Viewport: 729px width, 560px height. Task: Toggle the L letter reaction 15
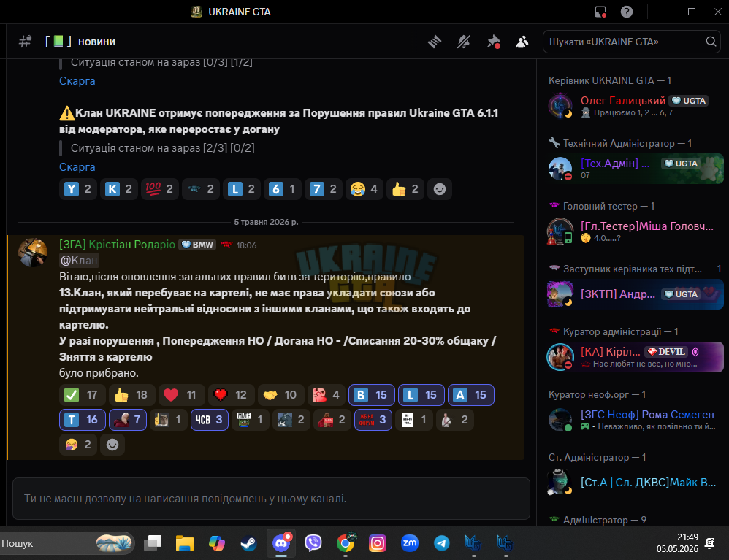pos(421,395)
